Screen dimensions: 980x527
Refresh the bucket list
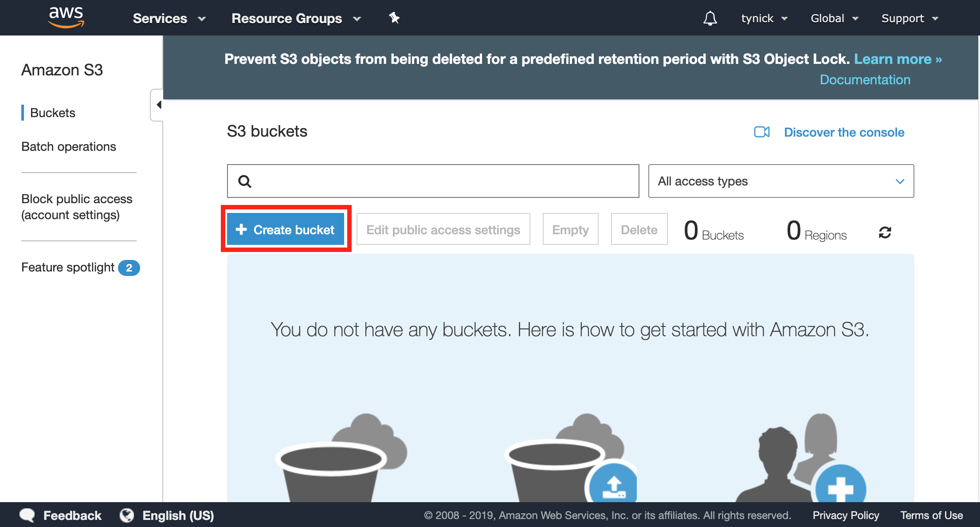click(x=885, y=232)
